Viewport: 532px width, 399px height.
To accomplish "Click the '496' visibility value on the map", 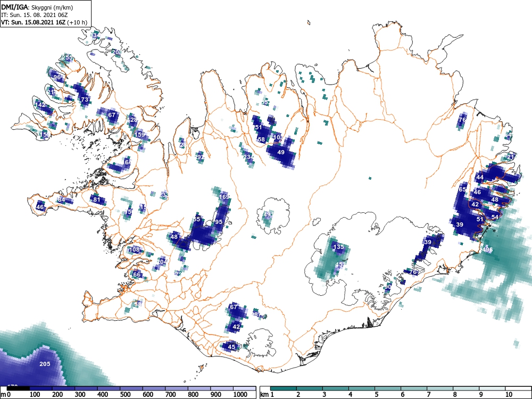I will [x=487, y=250].
